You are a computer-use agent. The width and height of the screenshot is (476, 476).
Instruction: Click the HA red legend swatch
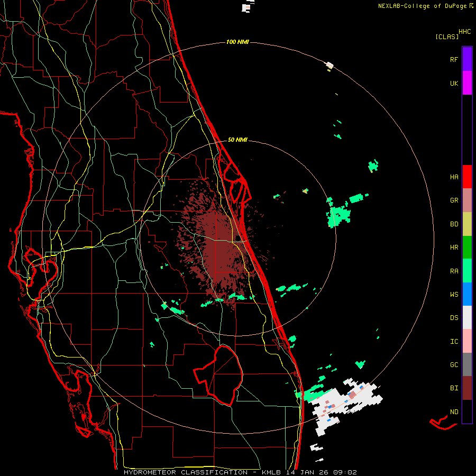tap(467, 177)
